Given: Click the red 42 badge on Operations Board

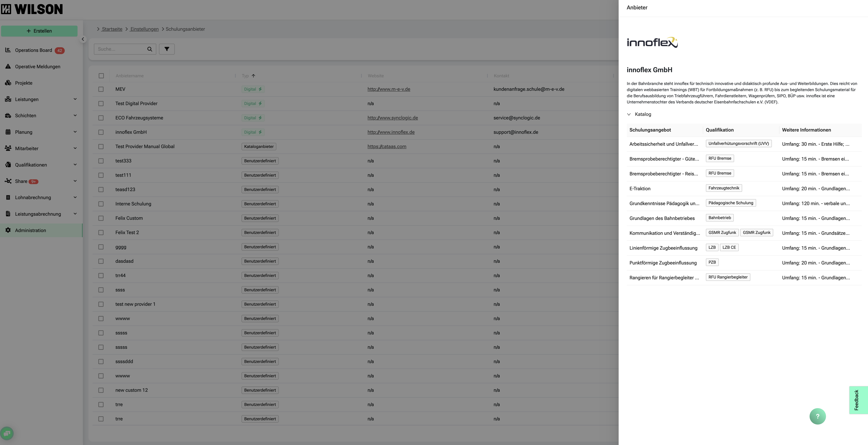Looking at the screenshot, I should point(60,51).
